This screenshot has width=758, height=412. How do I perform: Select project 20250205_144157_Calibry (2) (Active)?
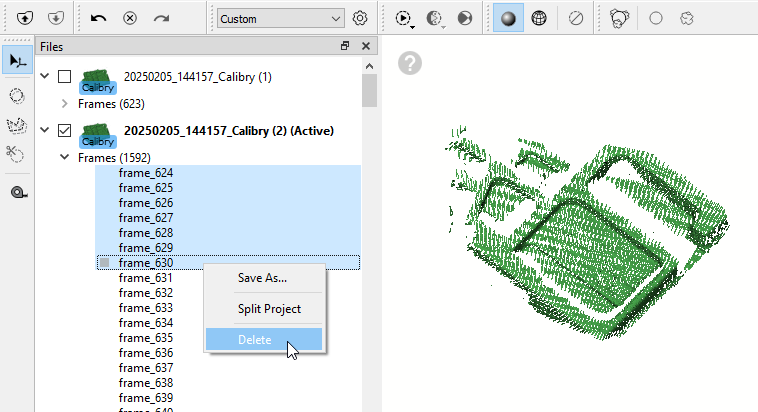[x=229, y=131]
